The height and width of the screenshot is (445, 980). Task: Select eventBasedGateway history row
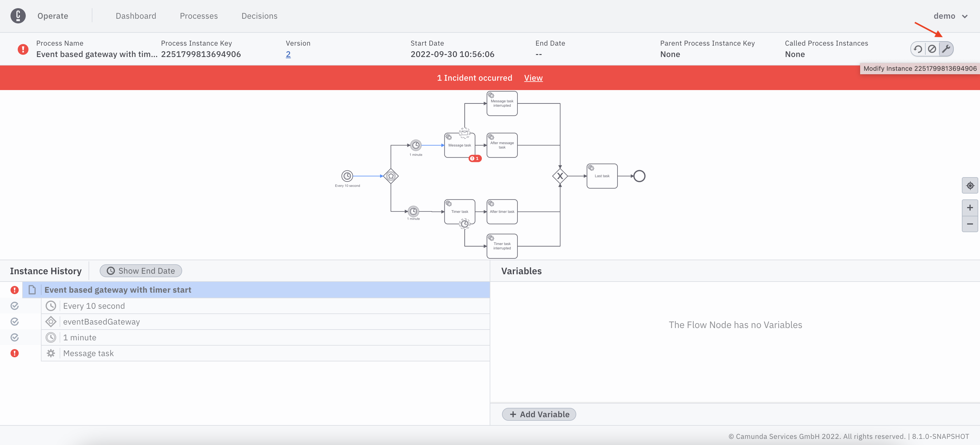[101, 322]
